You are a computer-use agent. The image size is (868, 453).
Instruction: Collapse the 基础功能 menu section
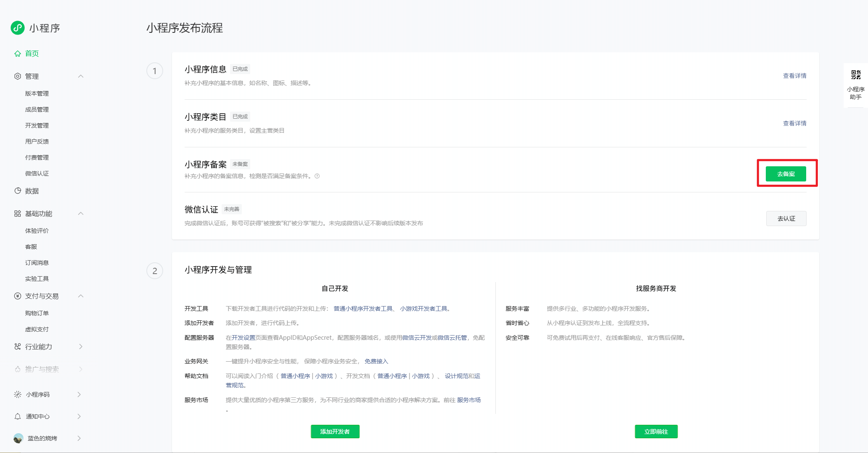coord(81,213)
